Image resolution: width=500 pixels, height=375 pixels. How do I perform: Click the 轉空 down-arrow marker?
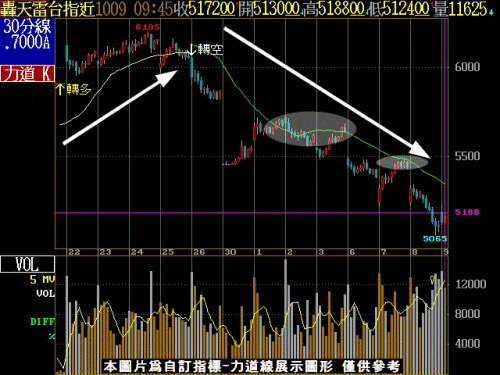click(x=205, y=50)
